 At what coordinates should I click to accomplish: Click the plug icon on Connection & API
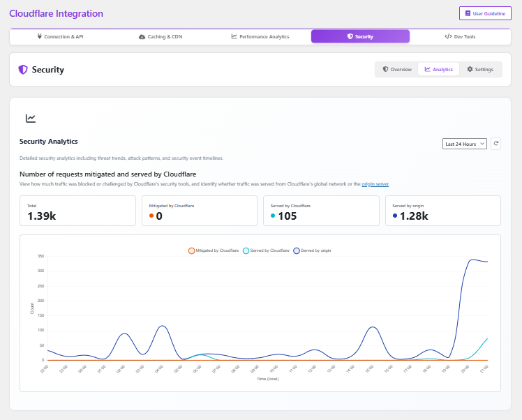point(39,36)
